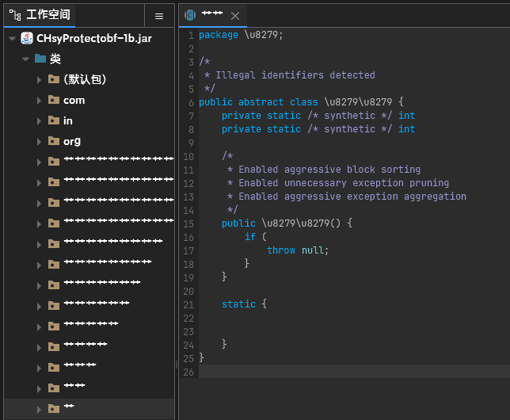Image resolution: width=510 pixels, height=420 pixels.
Task: Click the throw keyword on line 17
Action: click(280, 250)
